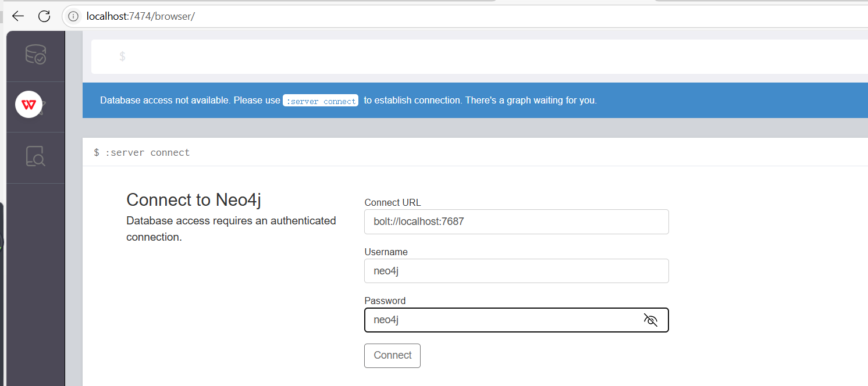Click the :server connect command link

pos(321,101)
